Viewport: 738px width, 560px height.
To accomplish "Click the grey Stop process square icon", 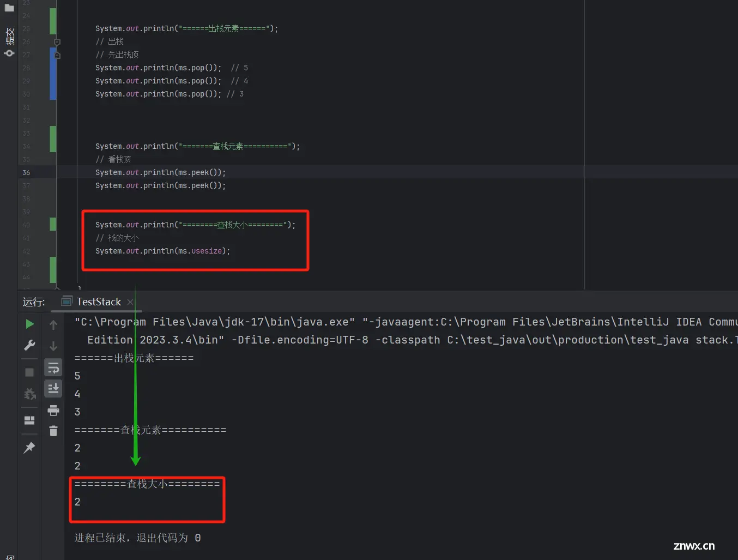I will point(29,372).
